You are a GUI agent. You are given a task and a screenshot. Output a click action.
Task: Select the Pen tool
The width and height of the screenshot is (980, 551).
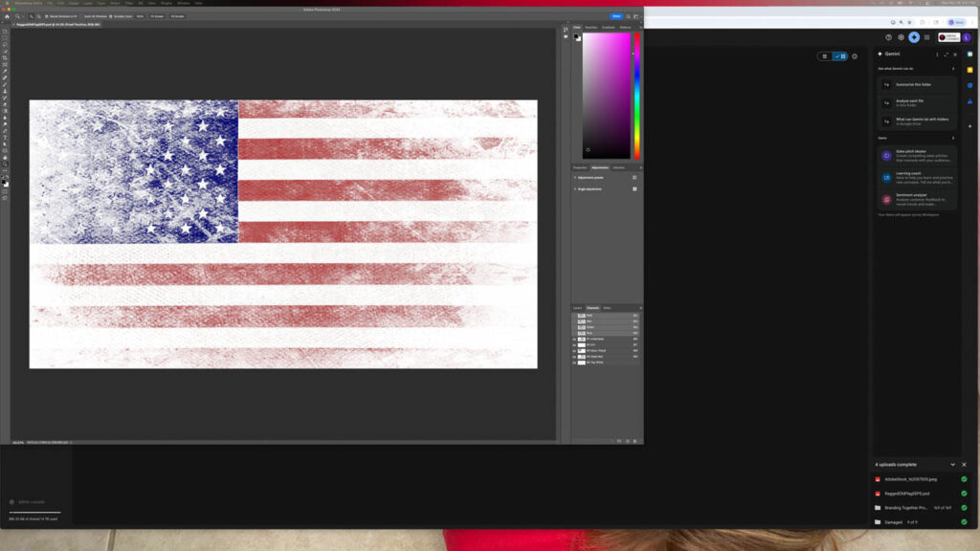tap(5, 131)
